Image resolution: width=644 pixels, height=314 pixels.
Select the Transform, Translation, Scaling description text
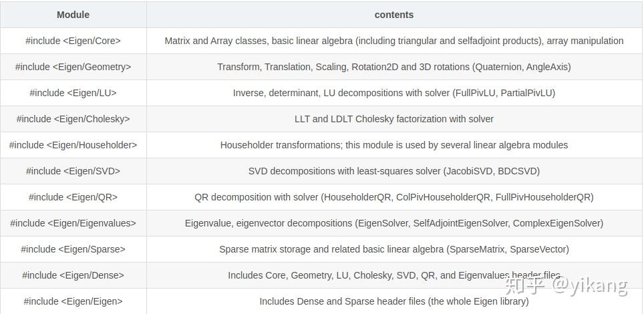(393, 67)
